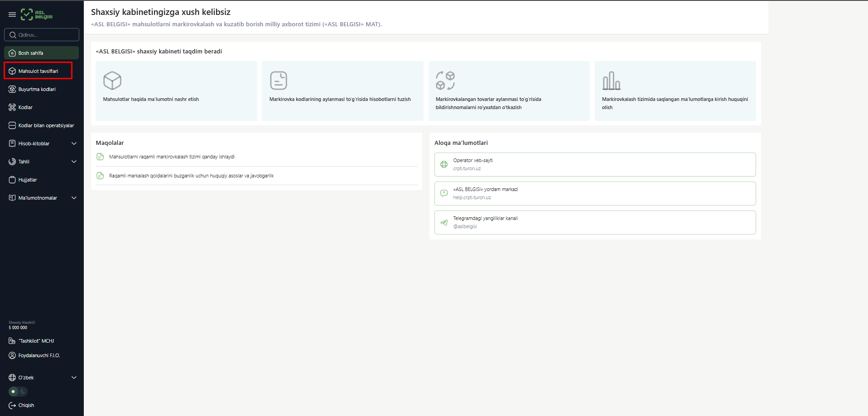Click the document icon on reports card

click(x=279, y=81)
